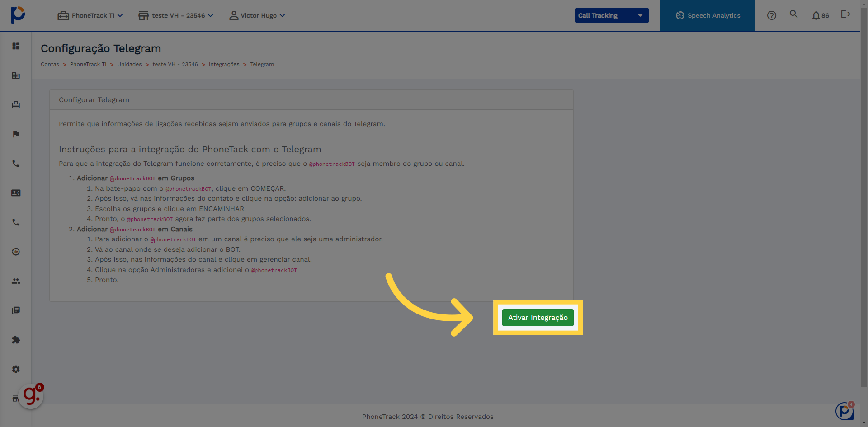The width and height of the screenshot is (868, 427).
Task: Open the upper phone calls icon in the sidebar
Action: (16, 164)
